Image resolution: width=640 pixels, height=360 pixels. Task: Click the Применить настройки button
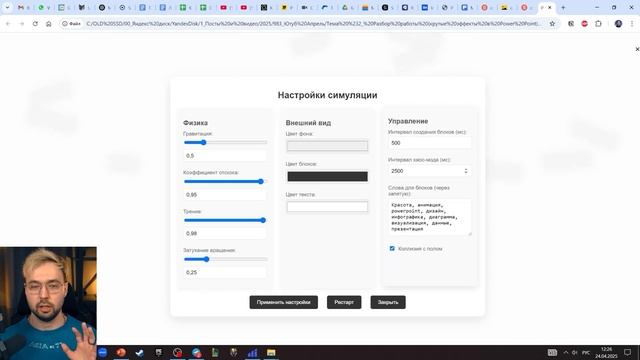(284, 302)
